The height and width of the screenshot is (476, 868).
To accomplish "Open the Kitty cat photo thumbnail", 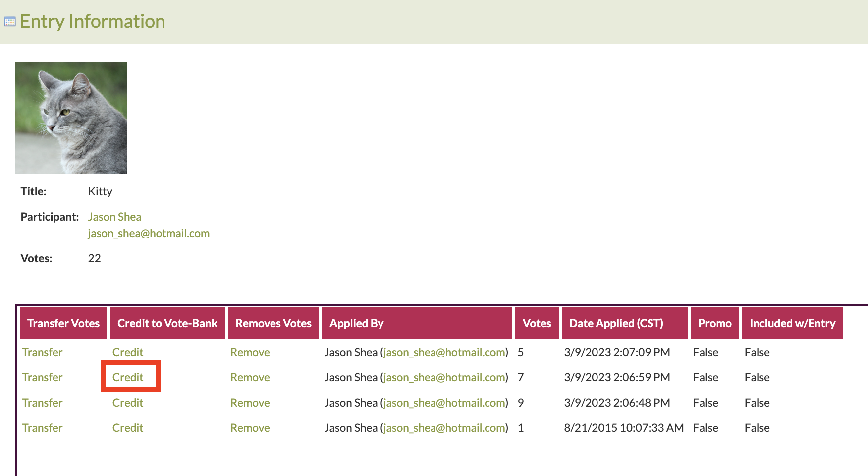I will (71, 118).
